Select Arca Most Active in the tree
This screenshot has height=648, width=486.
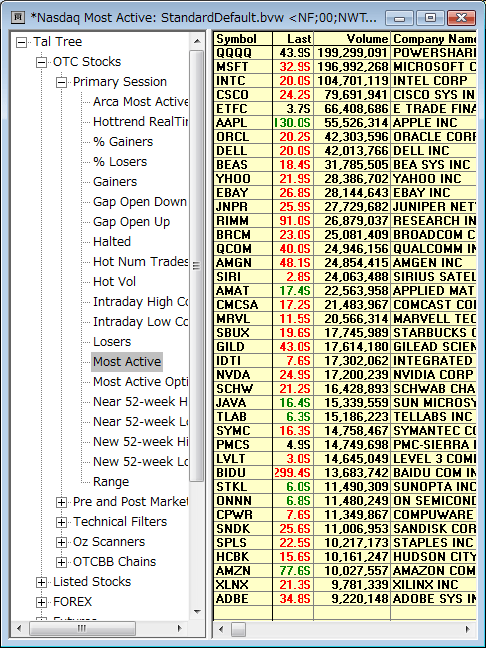click(x=140, y=102)
